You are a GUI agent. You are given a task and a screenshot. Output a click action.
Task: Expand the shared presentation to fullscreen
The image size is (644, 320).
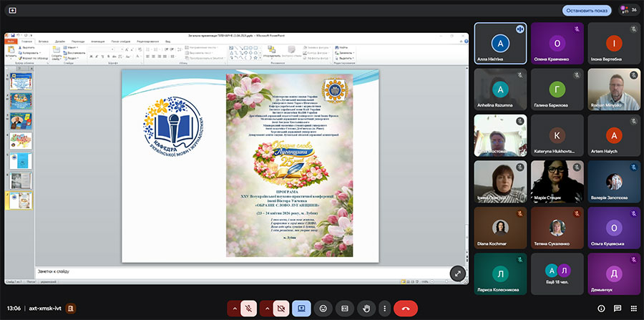tap(457, 273)
